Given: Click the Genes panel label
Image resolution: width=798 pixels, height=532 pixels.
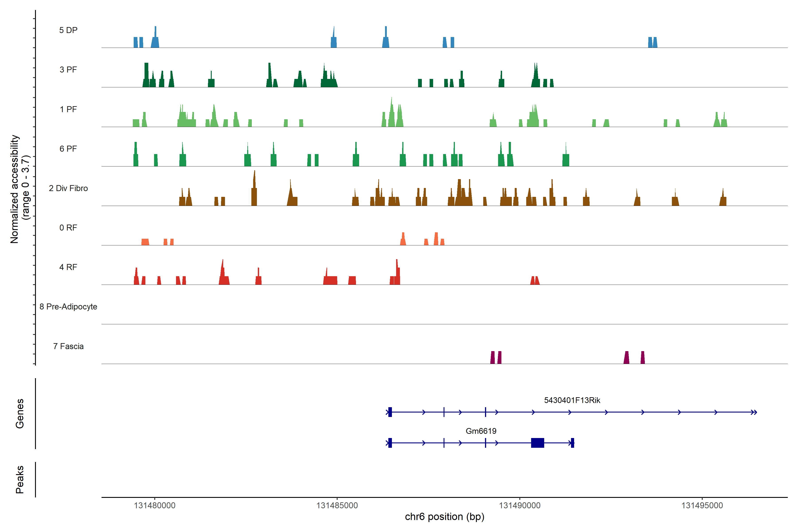Looking at the screenshot, I should coord(20,413).
